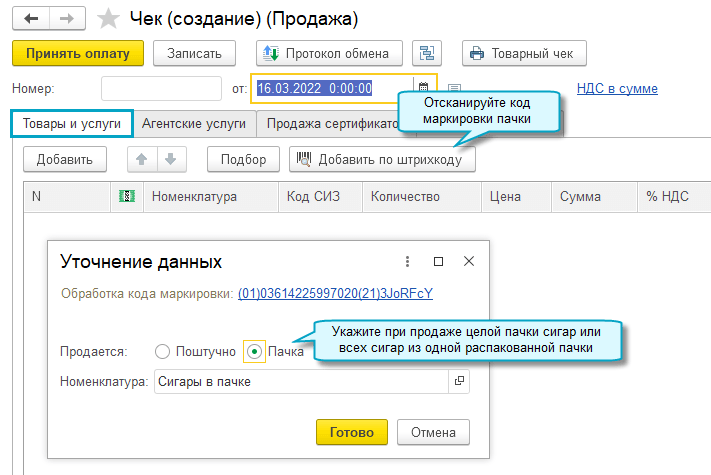The image size is (711, 475).
Task: Click the Цена column header
Action: click(x=516, y=196)
